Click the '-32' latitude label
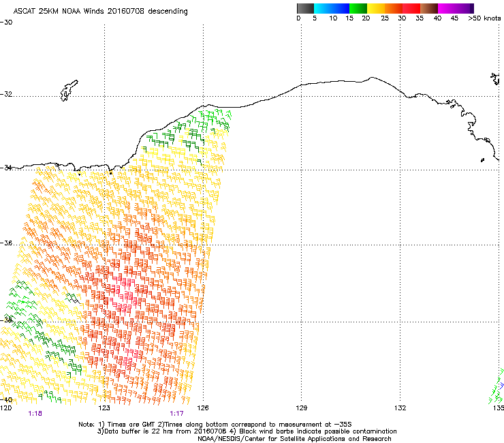The height and width of the screenshot is (443, 504). [x=6, y=94]
